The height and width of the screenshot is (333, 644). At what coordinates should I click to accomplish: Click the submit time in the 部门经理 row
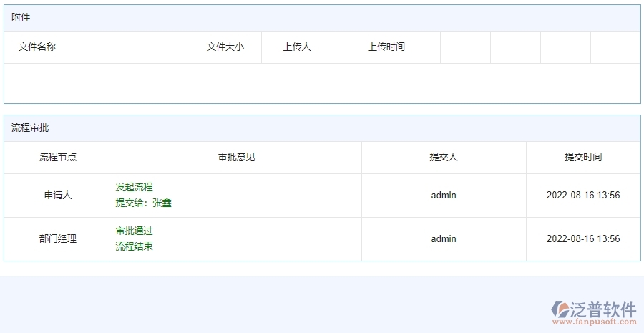583,238
